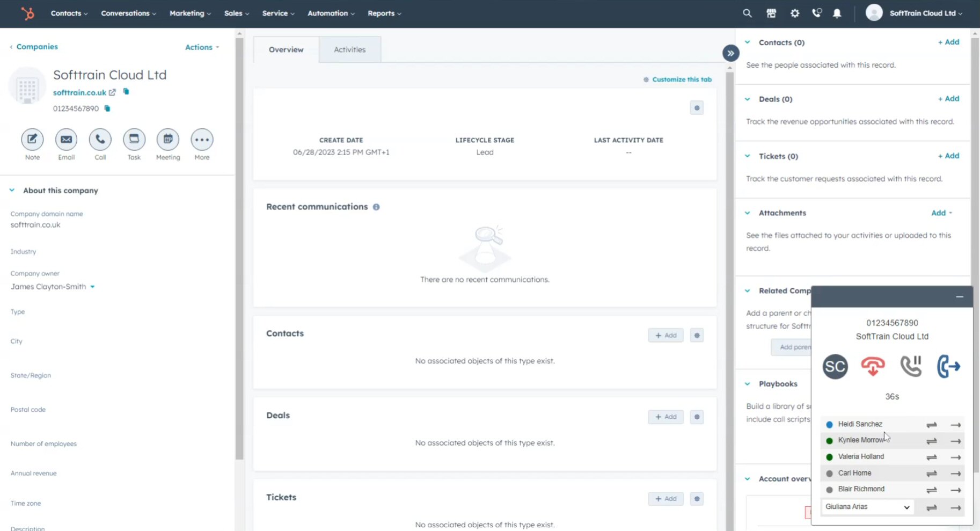Click the calling phone icon in top bar

tap(817, 13)
